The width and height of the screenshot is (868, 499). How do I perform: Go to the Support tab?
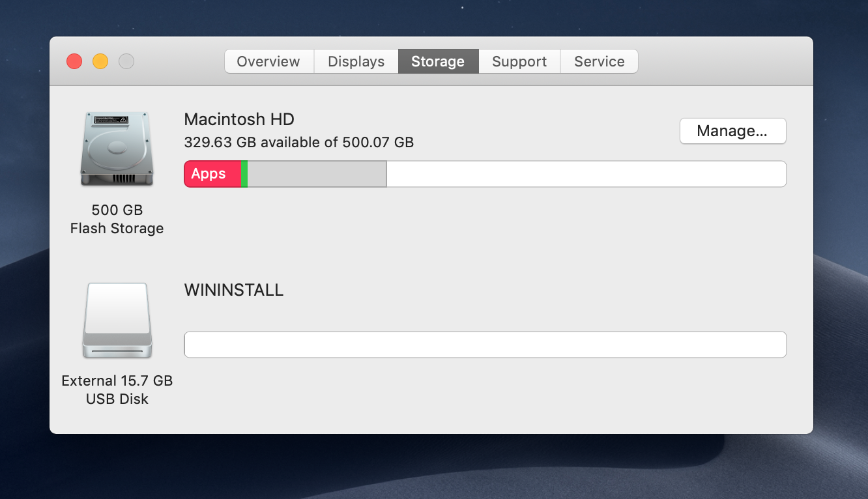tap(519, 61)
